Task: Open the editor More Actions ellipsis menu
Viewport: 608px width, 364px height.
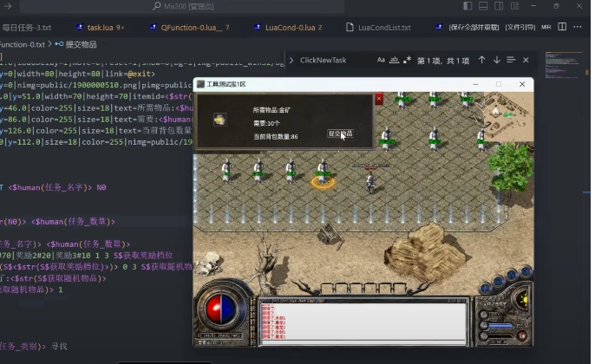Action: [579, 28]
